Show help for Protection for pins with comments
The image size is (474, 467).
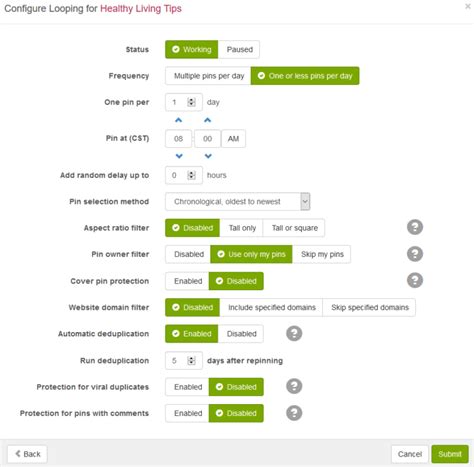coord(294,413)
